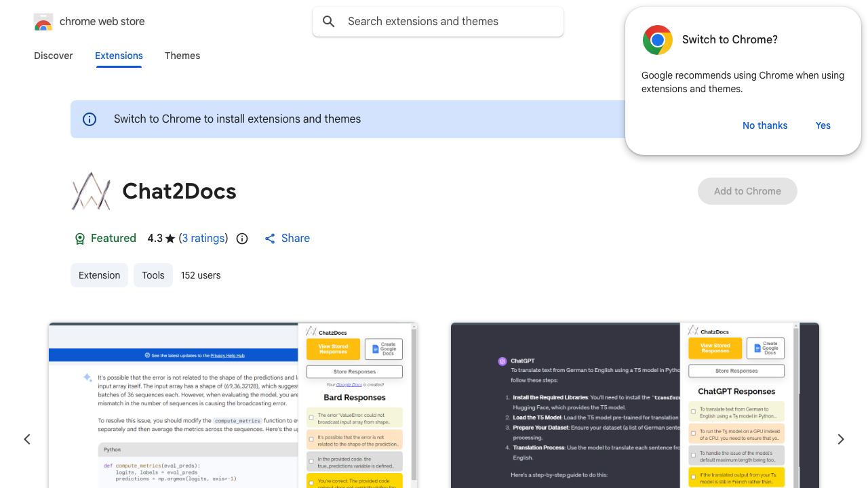
Task: Click the search magnifier icon
Action: (x=329, y=22)
